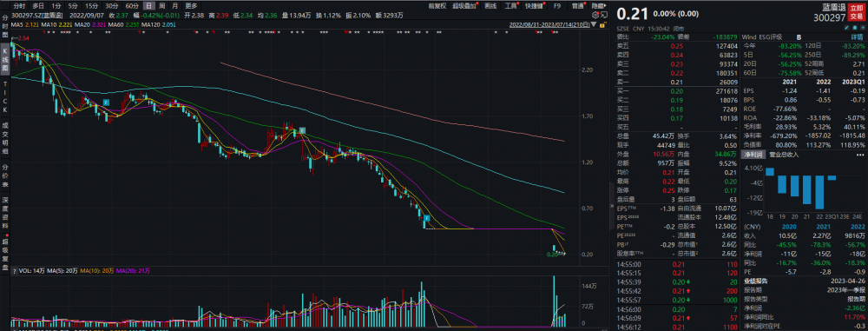
Task: Open the 前复权 price adjustment menu
Action: click(437, 5)
